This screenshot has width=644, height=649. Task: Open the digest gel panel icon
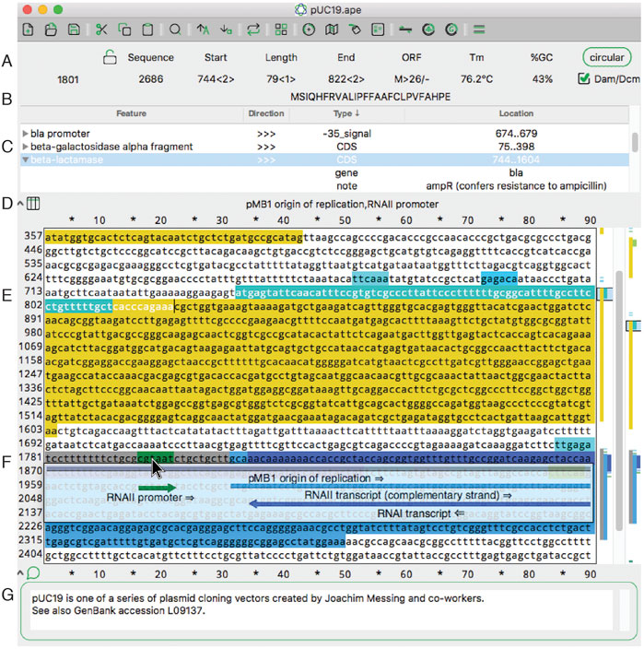(378, 29)
